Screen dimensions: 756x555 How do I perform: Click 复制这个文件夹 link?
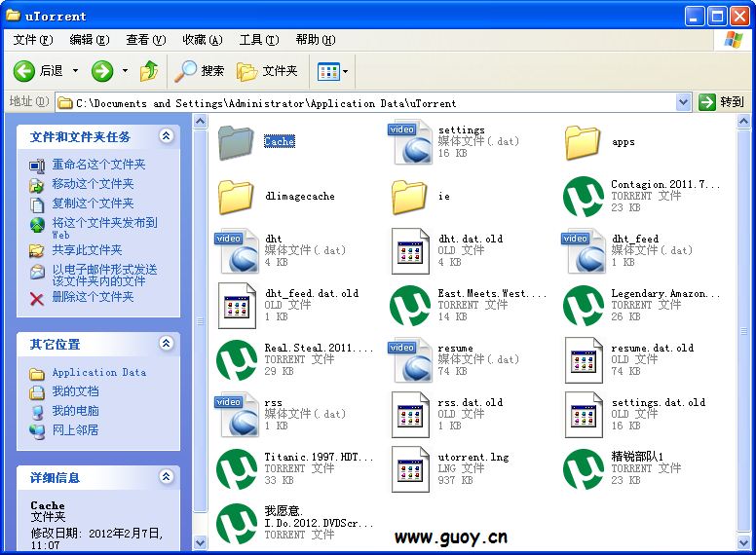click(x=94, y=203)
